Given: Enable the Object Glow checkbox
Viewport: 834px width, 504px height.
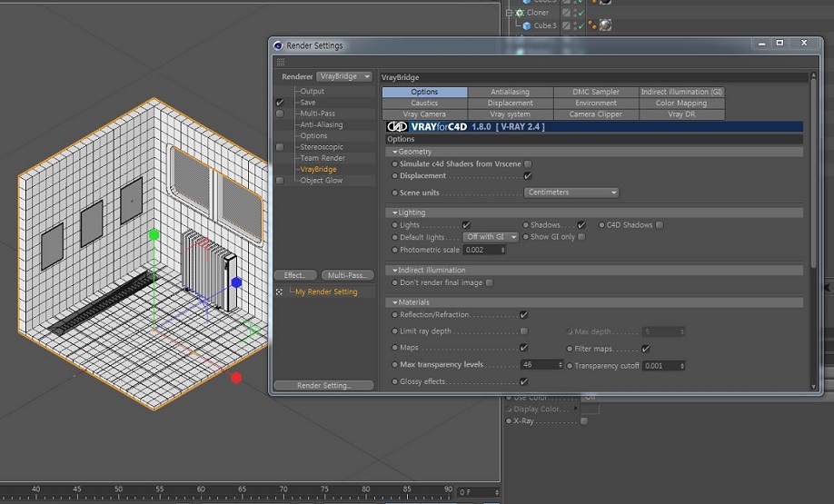Looking at the screenshot, I should pyautogui.click(x=280, y=181).
